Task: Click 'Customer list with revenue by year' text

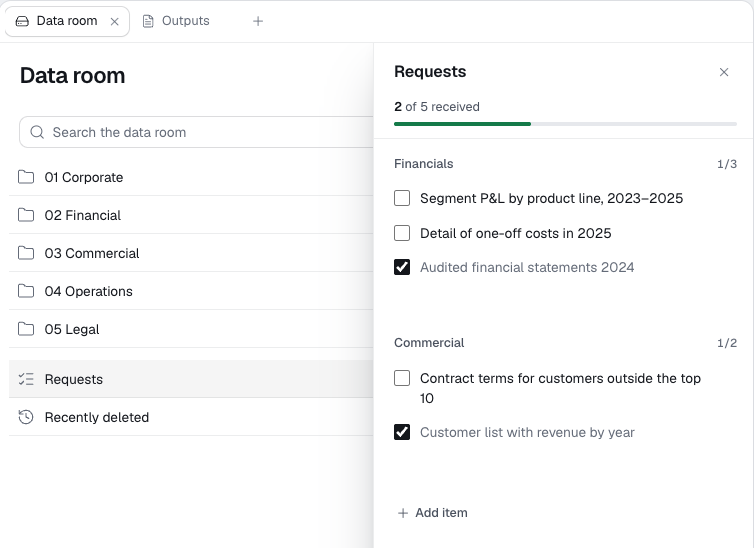Action: 527,432
